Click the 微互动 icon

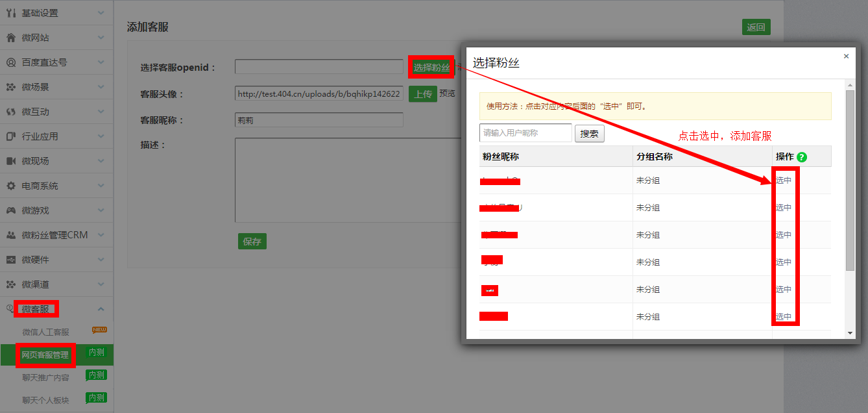click(10, 112)
